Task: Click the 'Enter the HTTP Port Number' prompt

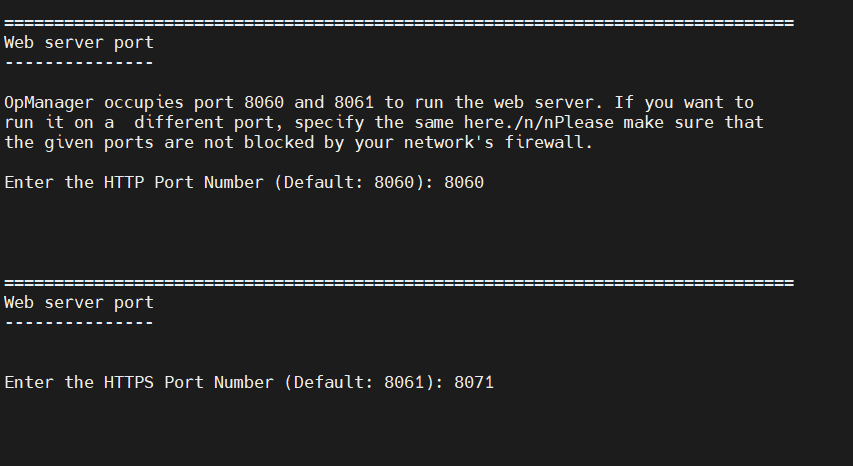Action: (x=134, y=182)
